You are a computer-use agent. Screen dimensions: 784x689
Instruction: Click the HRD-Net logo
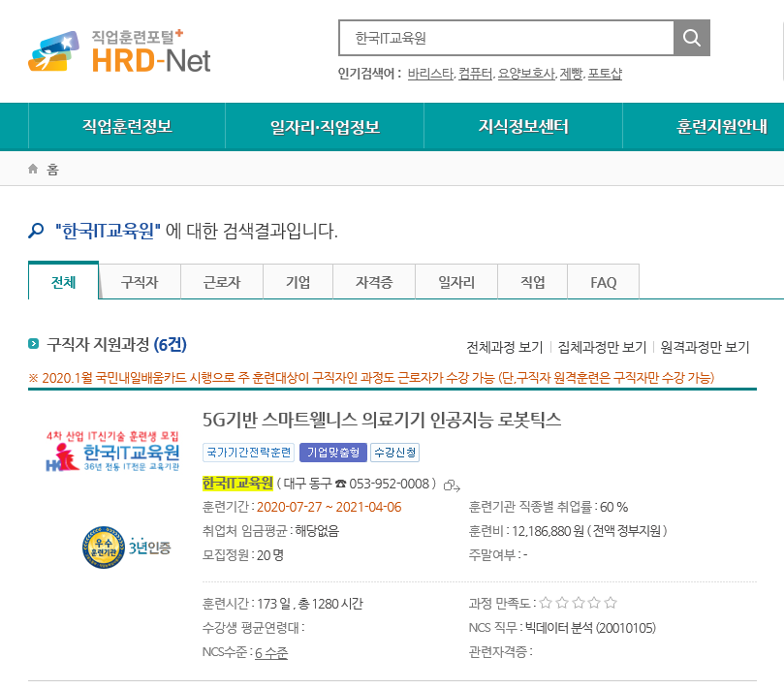119,51
